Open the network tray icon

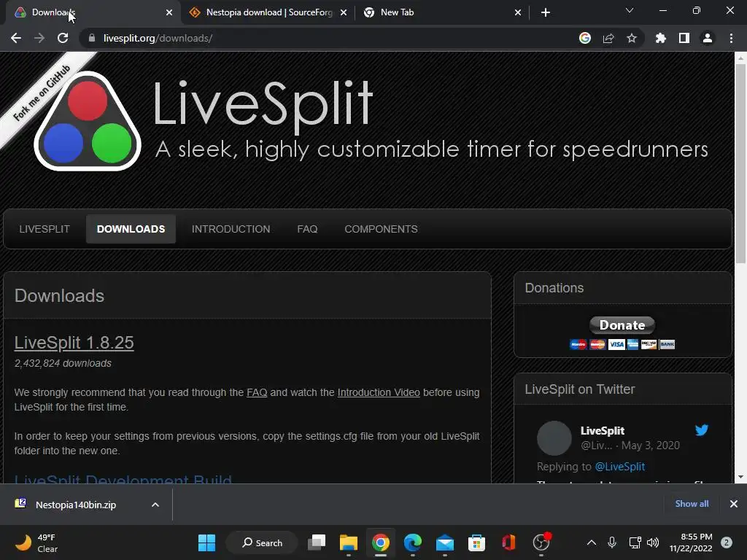(635, 542)
